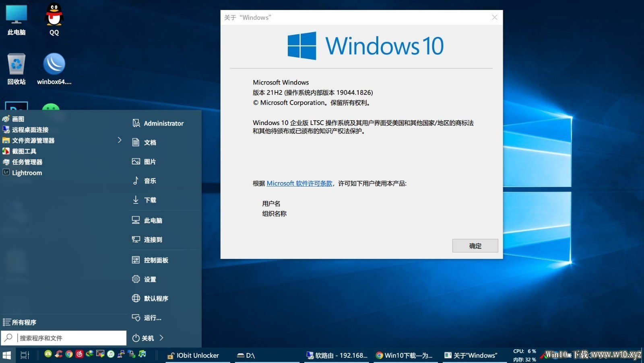Image resolution: width=644 pixels, height=363 pixels.
Task: Expand the 文件资源管理器 submenu arrow
Action: [120, 140]
